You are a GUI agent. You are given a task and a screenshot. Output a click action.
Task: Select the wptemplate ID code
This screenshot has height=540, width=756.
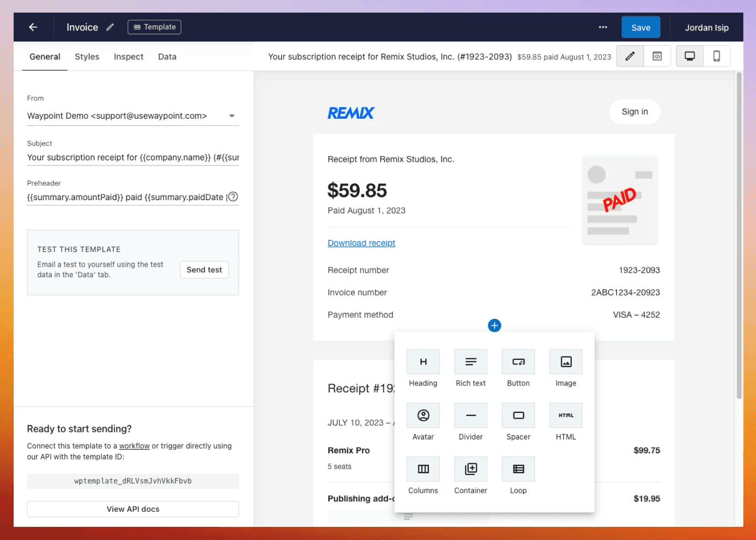(133, 481)
